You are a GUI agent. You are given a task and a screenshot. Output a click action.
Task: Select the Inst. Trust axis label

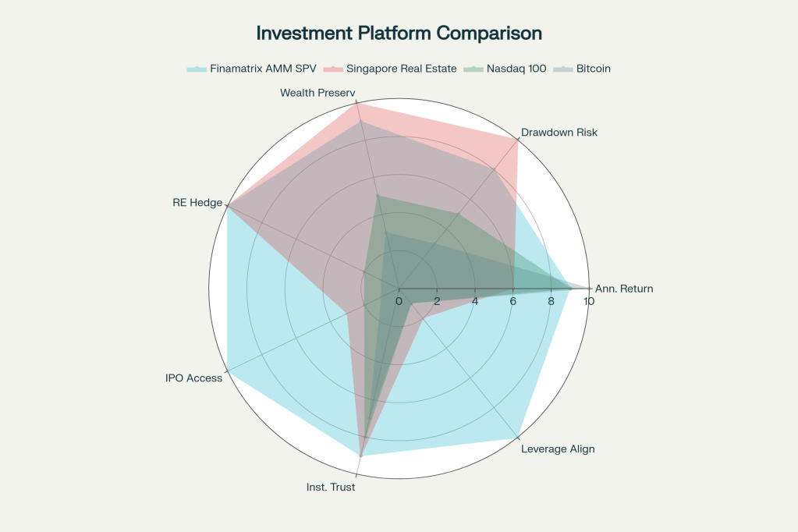[x=331, y=487]
